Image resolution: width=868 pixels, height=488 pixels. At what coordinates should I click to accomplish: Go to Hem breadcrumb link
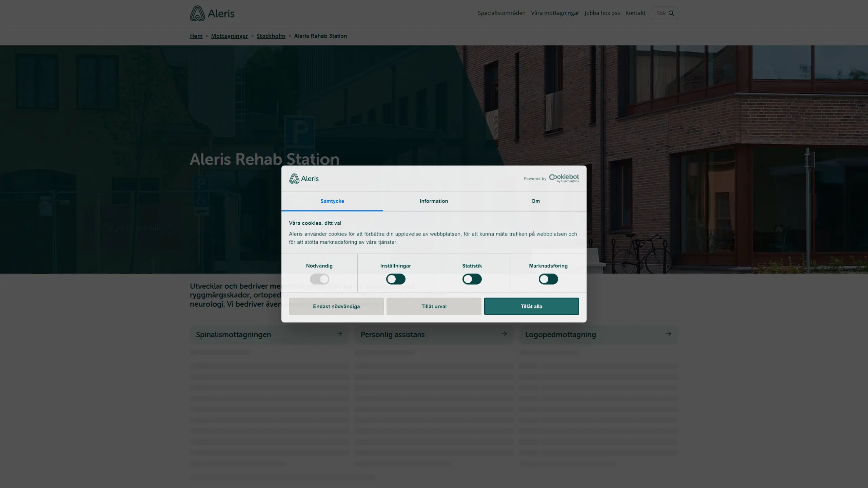click(196, 36)
